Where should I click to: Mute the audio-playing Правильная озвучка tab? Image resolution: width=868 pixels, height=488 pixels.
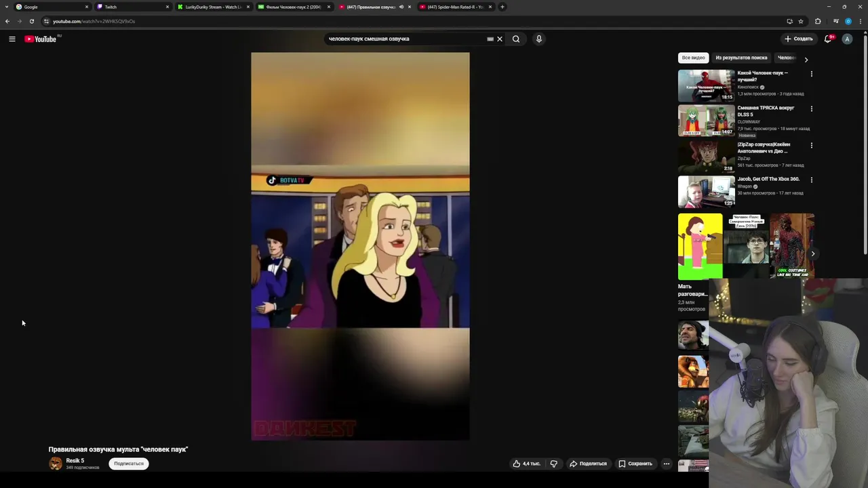point(401,7)
